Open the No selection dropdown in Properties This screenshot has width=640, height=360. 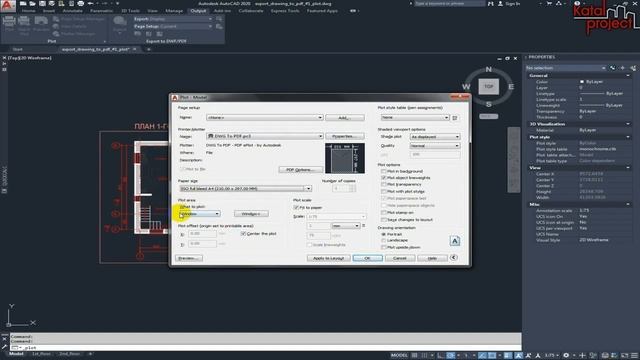[565, 68]
